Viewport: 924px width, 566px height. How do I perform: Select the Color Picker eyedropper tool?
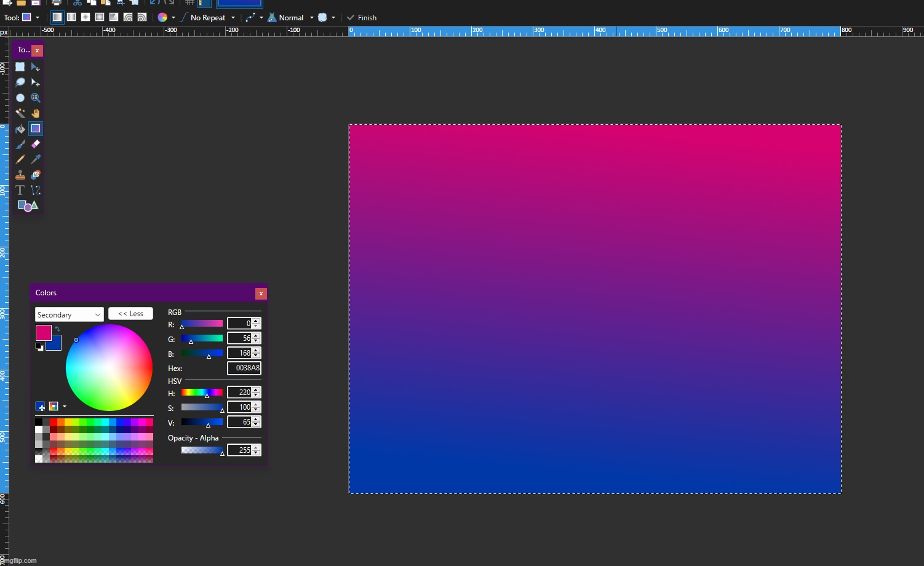coord(36,159)
